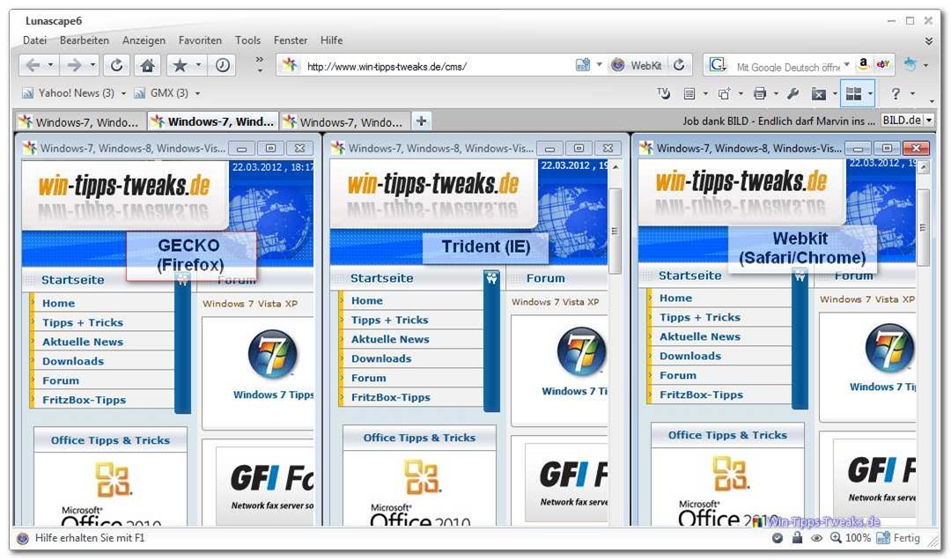Image resolution: width=951 pixels, height=560 pixels.
Task: Click Home link in Gecko pane
Action: [x=58, y=304]
